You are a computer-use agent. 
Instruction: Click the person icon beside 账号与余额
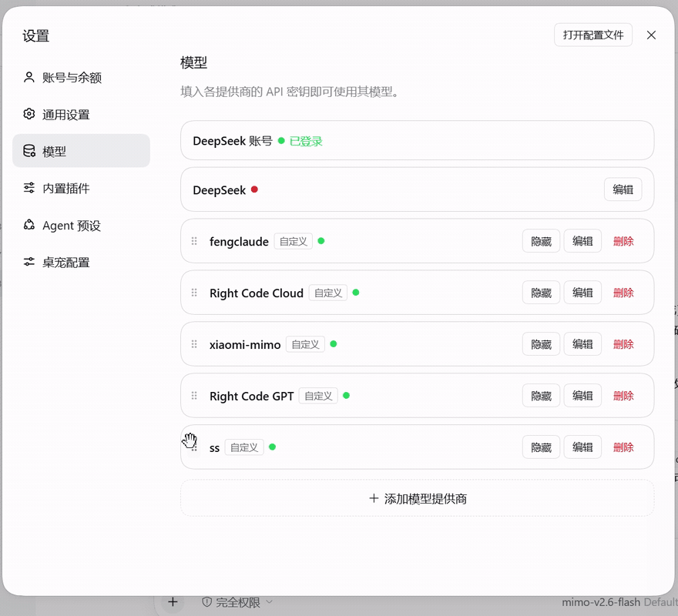click(29, 77)
